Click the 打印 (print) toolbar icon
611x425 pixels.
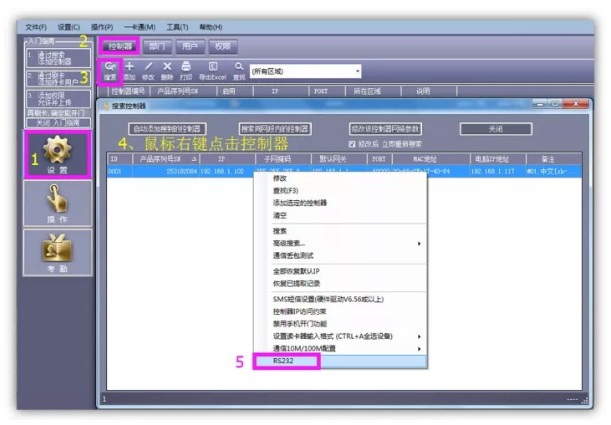coord(186,69)
